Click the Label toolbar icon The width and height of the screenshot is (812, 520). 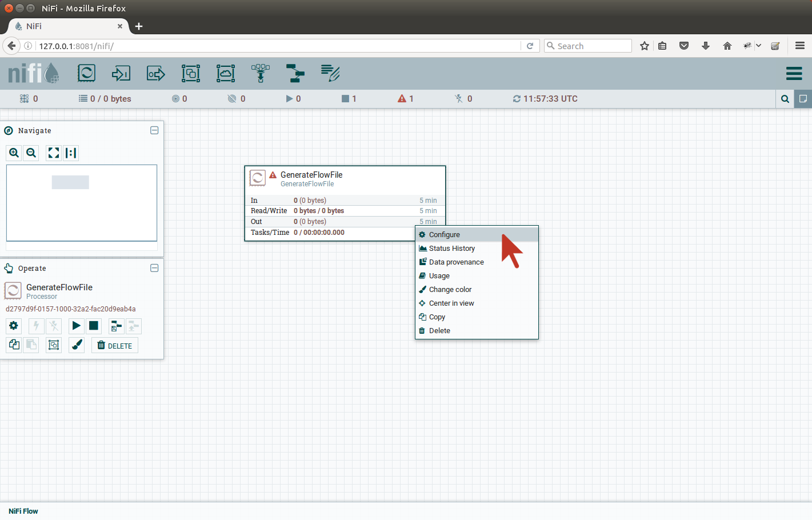(x=330, y=73)
